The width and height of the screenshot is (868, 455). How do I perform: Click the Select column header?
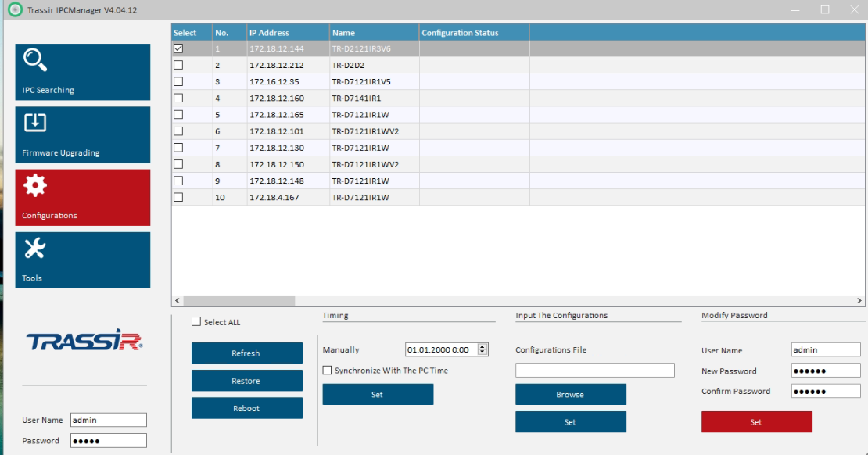(x=192, y=33)
